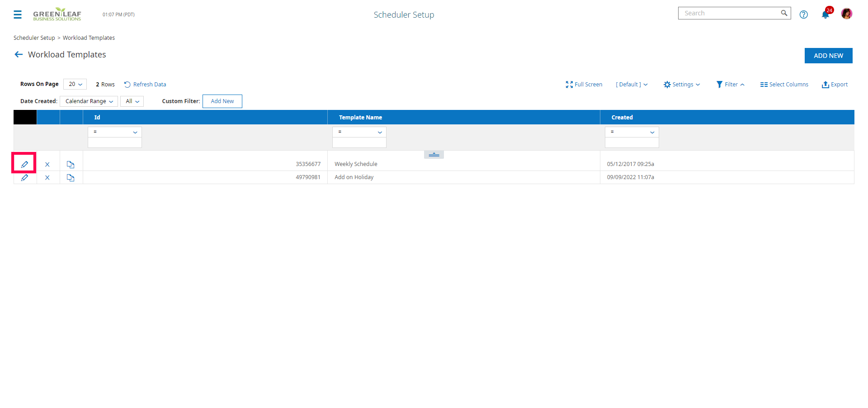The width and height of the screenshot is (868, 408).
Task: Click the ADD NEW button
Action: pyautogui.click(x=828, y=56)
